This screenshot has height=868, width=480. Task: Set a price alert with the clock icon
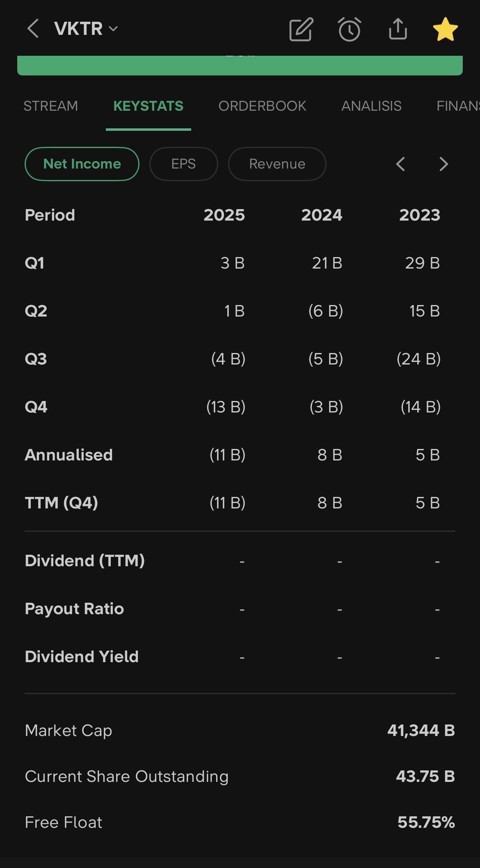[350, 29]
